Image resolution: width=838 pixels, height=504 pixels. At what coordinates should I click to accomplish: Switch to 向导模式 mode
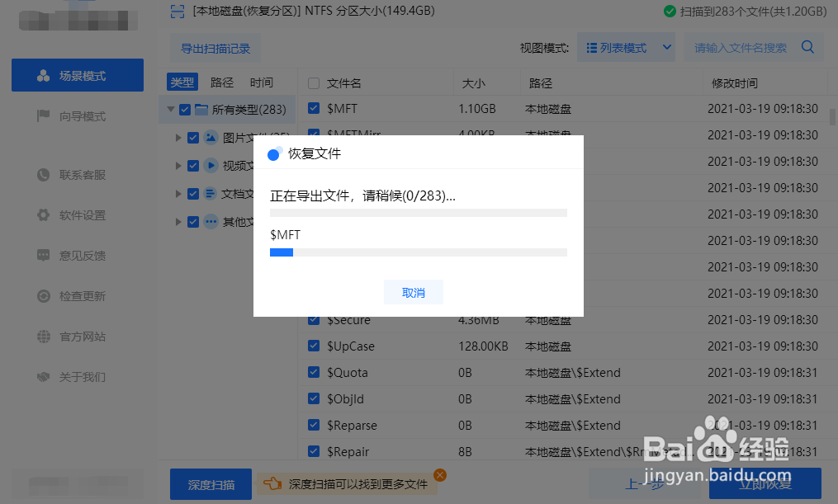click(x=77, y=115)
